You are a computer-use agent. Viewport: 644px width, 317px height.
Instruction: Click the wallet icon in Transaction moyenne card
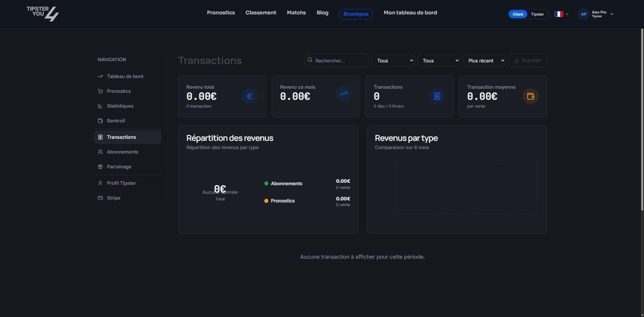pyautogui.click(x=531, y=96)
